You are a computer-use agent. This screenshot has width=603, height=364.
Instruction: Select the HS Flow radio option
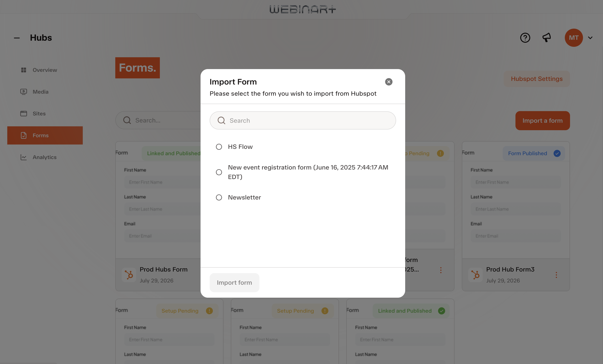(219, 147)
